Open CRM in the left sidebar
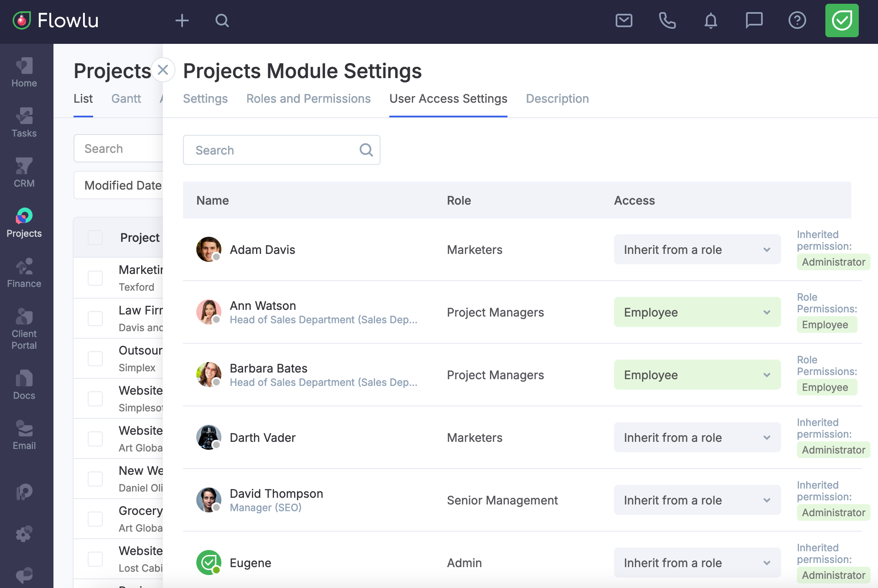878x588 pixels. [24, 172]
